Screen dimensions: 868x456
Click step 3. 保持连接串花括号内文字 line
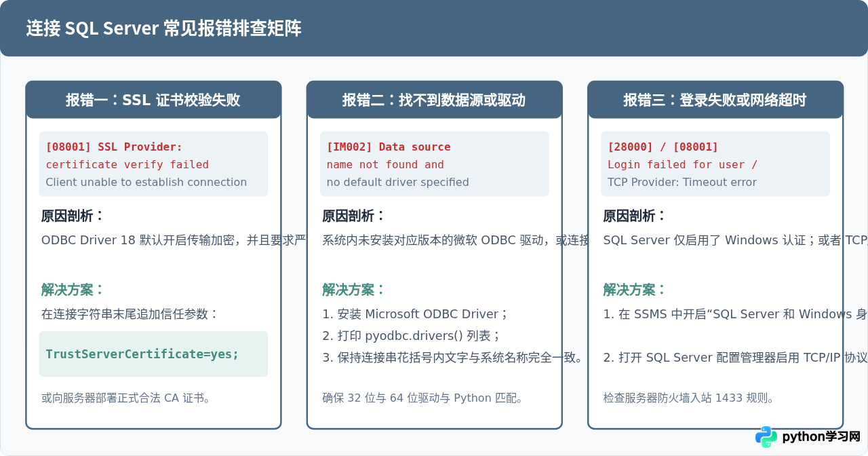tap(453, 357)
